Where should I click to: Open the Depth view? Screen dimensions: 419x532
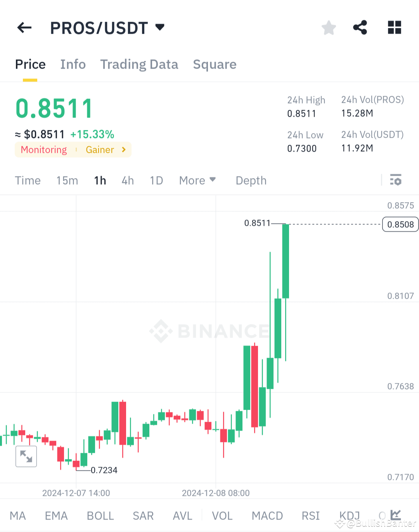point(251,180)
